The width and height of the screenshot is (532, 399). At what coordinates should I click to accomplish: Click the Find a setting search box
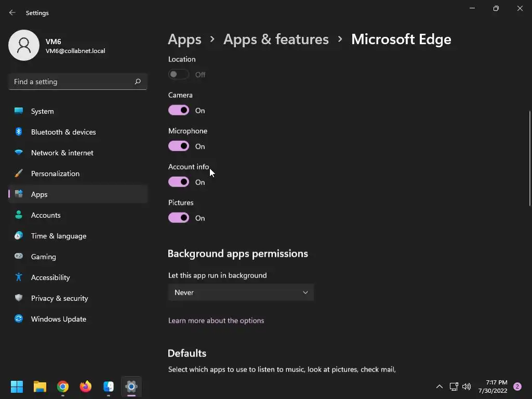click(x=72, y=82)
